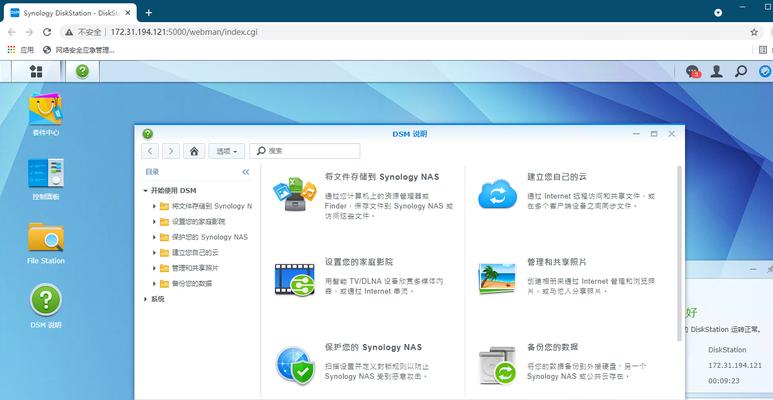Open the 管理和共享照片 heading link

click(557, 262)
